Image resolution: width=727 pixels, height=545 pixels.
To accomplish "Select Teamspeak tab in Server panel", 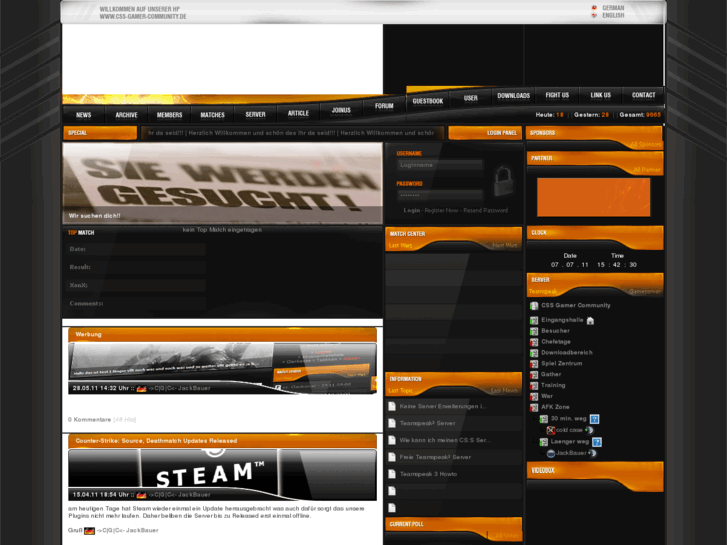I will (x=543, y=291).
